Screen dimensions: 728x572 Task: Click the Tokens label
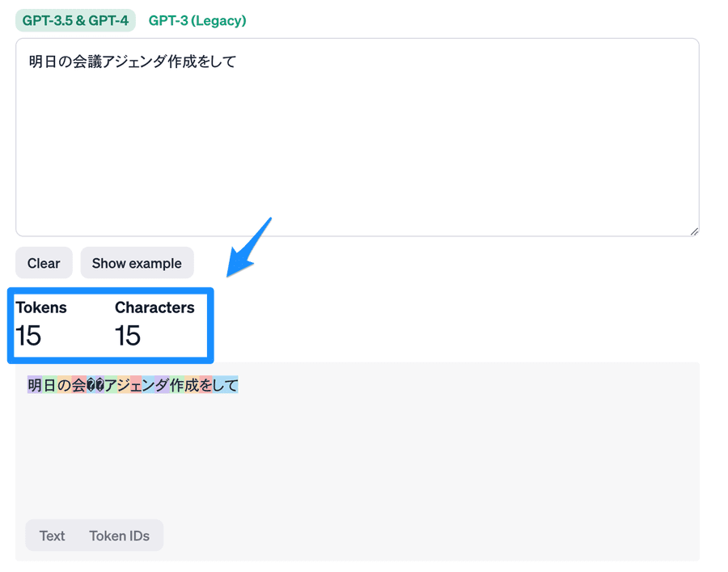tap(41, 307)
